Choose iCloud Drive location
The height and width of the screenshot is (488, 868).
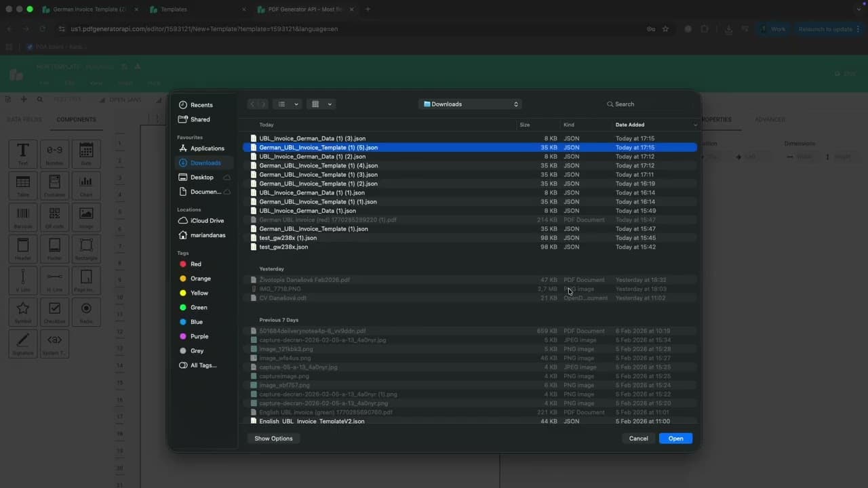point(207,221)
